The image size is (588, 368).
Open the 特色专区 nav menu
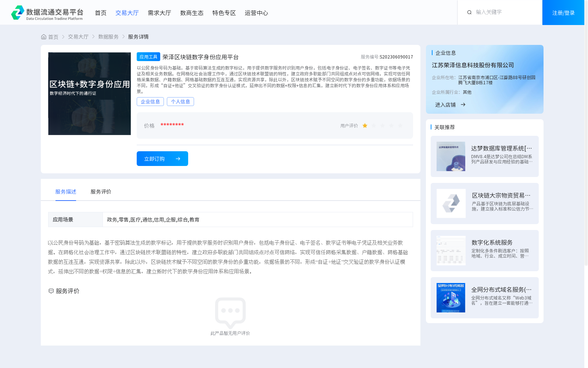[224, 13]
